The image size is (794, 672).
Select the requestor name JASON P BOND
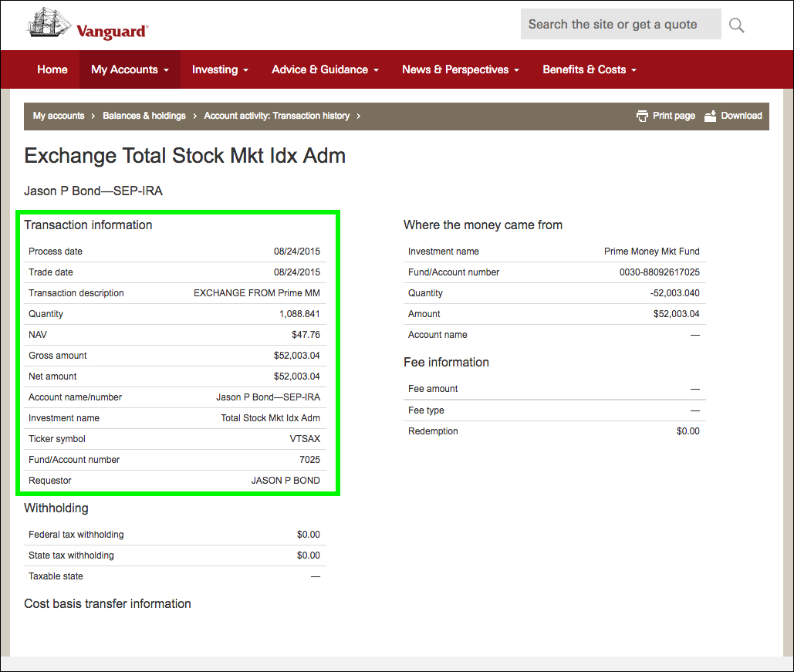[286, 480]
